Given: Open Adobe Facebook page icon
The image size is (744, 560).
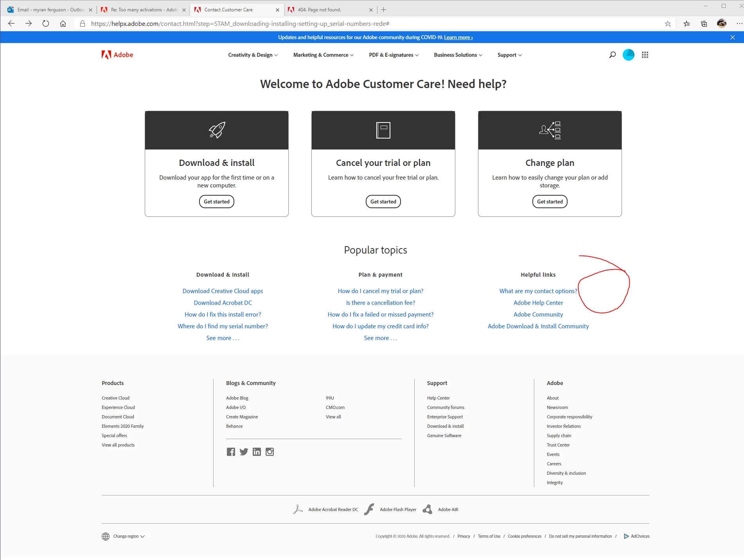Looking at the screenshot, I should click(231, 452).
